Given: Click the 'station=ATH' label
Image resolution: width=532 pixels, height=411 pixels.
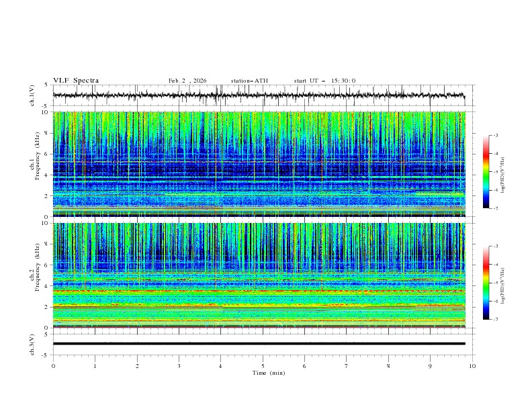Looking at the screenshot, I should click(x=249, y=81).
